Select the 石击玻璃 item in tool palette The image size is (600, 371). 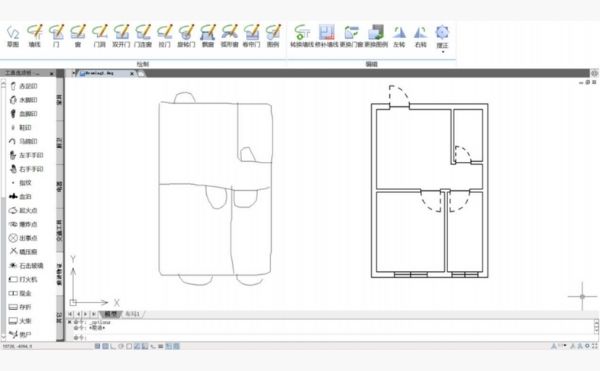pos(26,265)
